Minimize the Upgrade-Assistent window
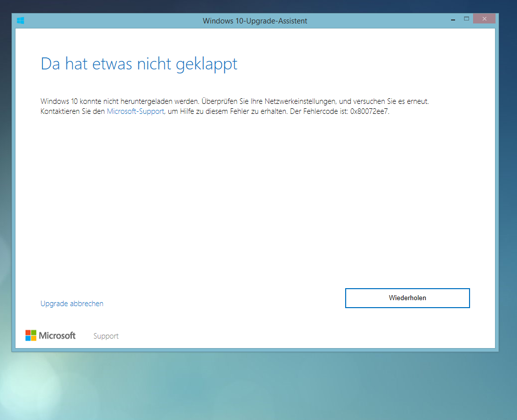Image resolution: width=517 pixels, height=420 pixels. (x=453, y=19)
